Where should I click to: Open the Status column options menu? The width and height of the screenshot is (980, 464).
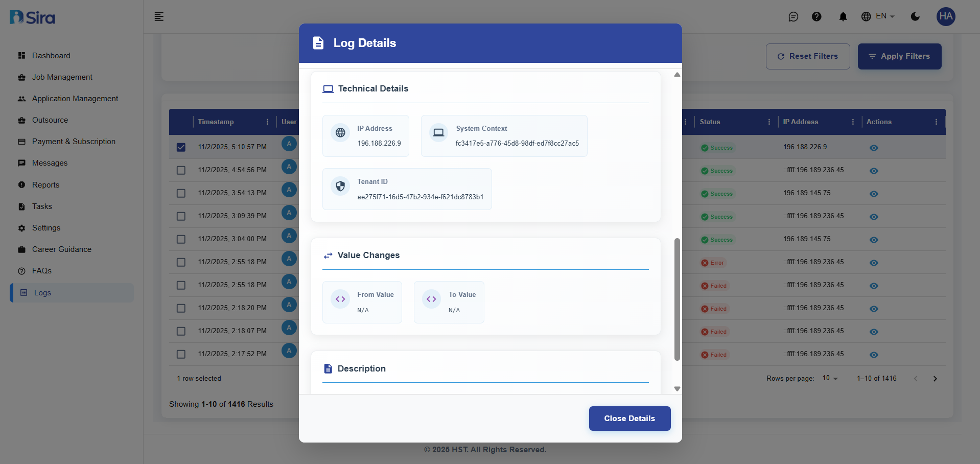(x=769, y=122)
